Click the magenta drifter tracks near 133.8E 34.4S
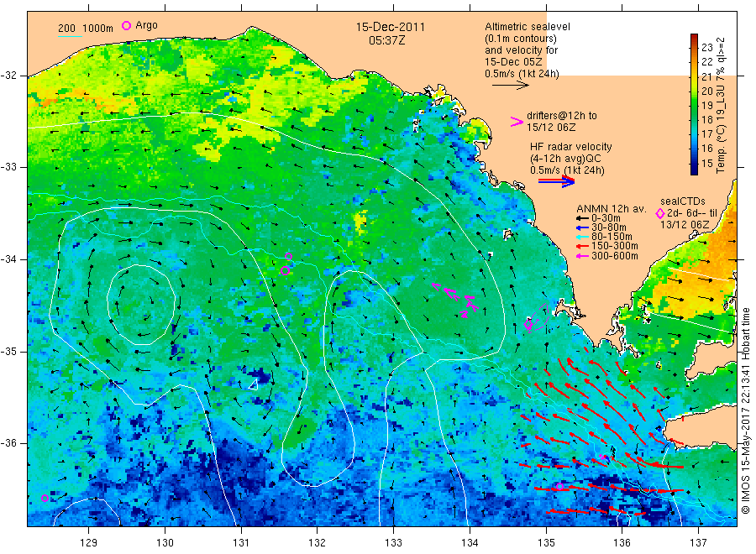Viewport: 756px width, 554px height. 456,299
